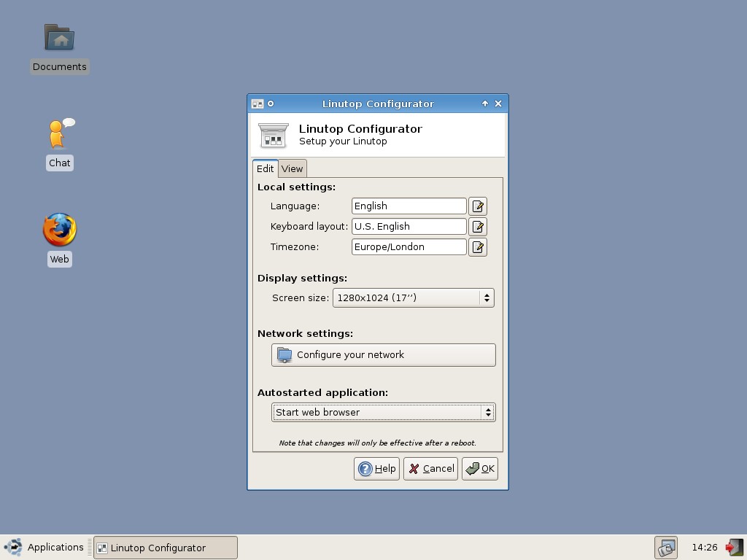Click the edit icon next to Keyboard layout
The image size is (747, 560).
(477, 227)
